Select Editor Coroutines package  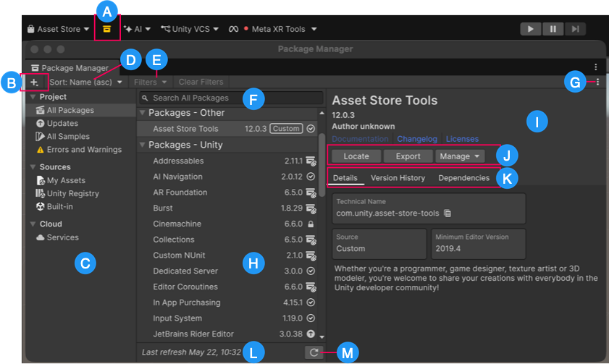pos(227,287)
